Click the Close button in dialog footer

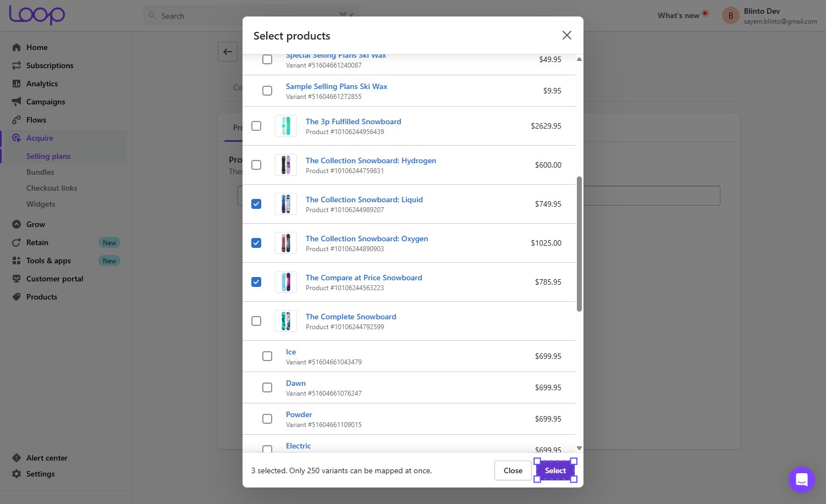click(x=513, y=470)
